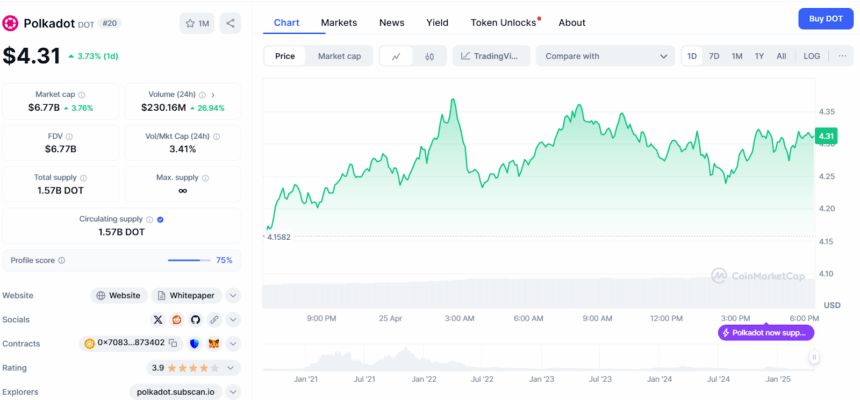860x400 pixels.
Task: Open the Reddit social link
Action: point(177,320)
